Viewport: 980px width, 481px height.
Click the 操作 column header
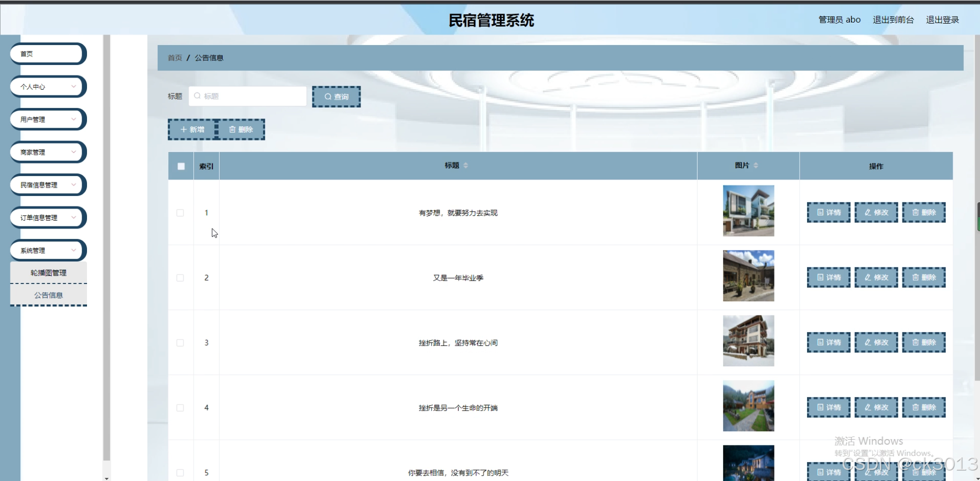[876, 166]
